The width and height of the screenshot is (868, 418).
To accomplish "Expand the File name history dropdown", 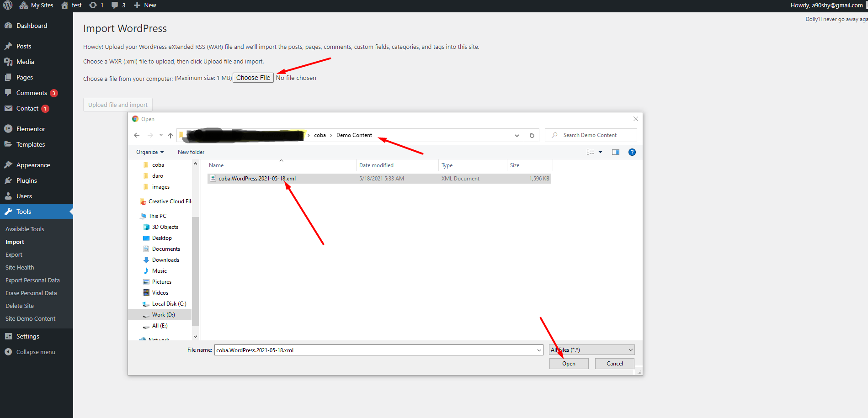I will tap(539, 350).
